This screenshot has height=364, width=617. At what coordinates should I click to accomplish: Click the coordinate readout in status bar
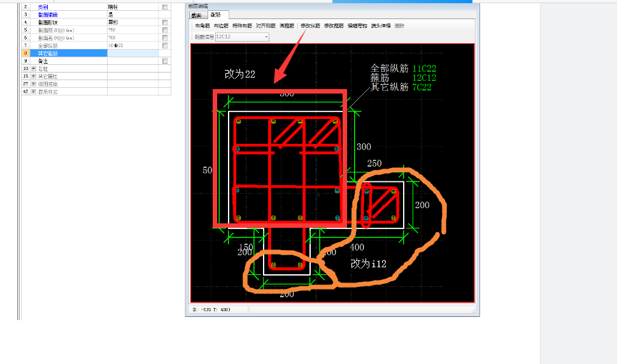click(211, 310)
